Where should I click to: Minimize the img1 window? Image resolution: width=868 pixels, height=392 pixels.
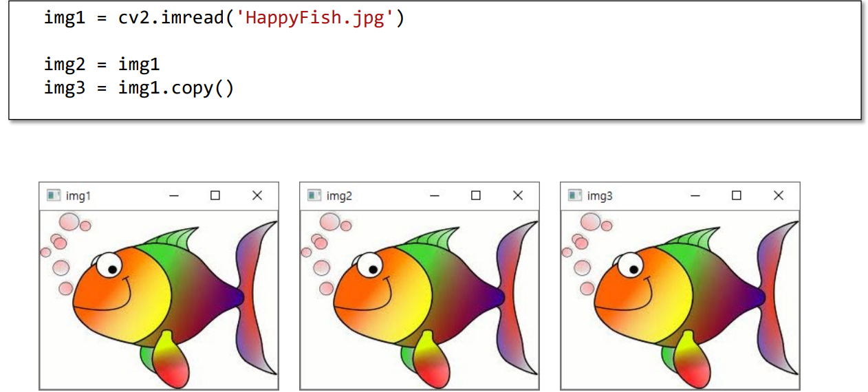pos(174,196)
